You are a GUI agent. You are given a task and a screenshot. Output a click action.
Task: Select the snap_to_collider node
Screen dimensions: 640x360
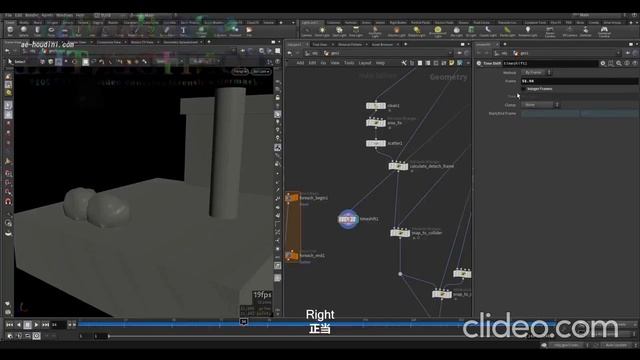pos(400,233)
